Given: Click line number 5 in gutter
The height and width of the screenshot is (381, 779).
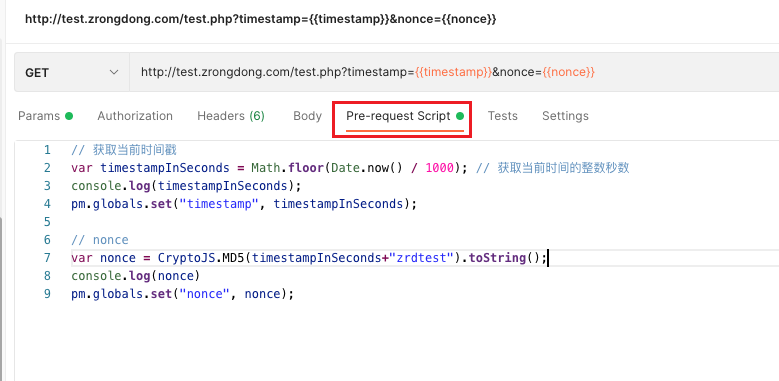Looking at the screenshot, I should (x=47, y=222).
